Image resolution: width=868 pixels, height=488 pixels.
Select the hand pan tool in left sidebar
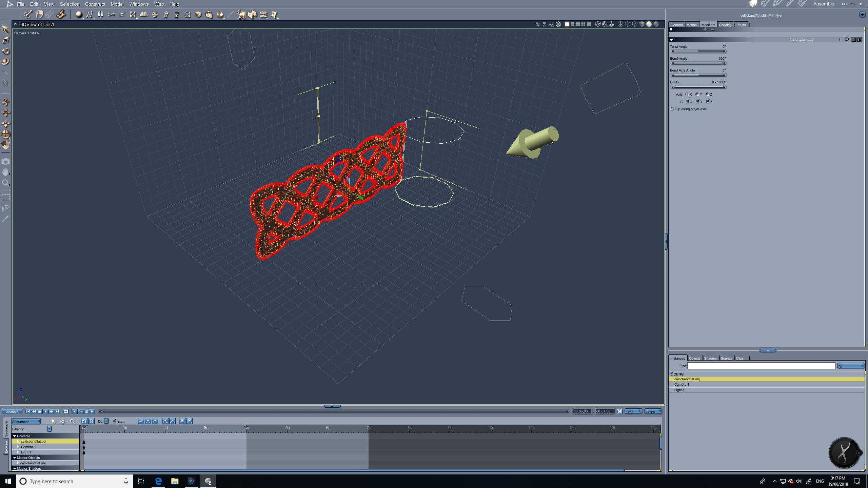pos(5,172)
